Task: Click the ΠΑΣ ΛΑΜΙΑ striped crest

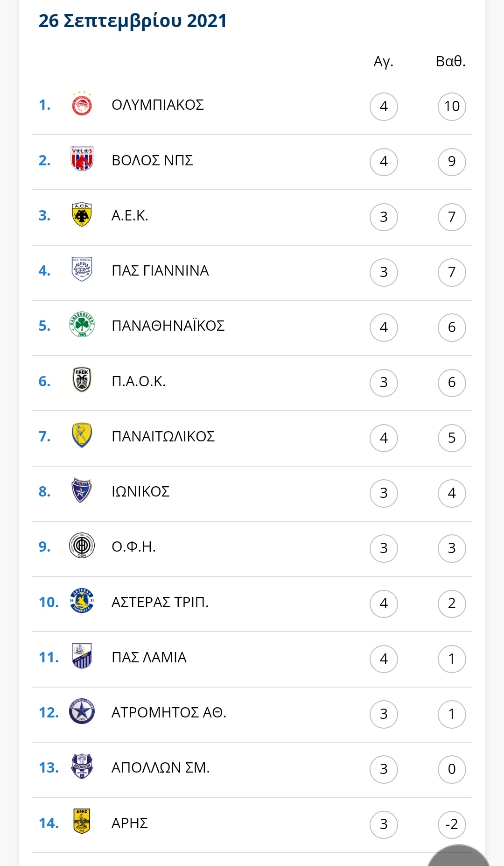Action: (x=82, y=656)
